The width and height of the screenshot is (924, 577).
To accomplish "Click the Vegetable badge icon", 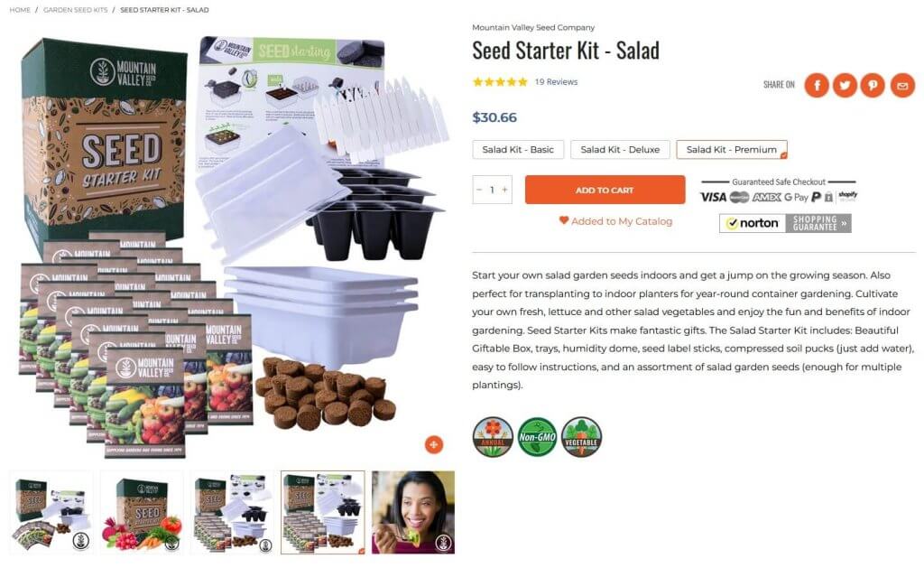I will [581, 436].
